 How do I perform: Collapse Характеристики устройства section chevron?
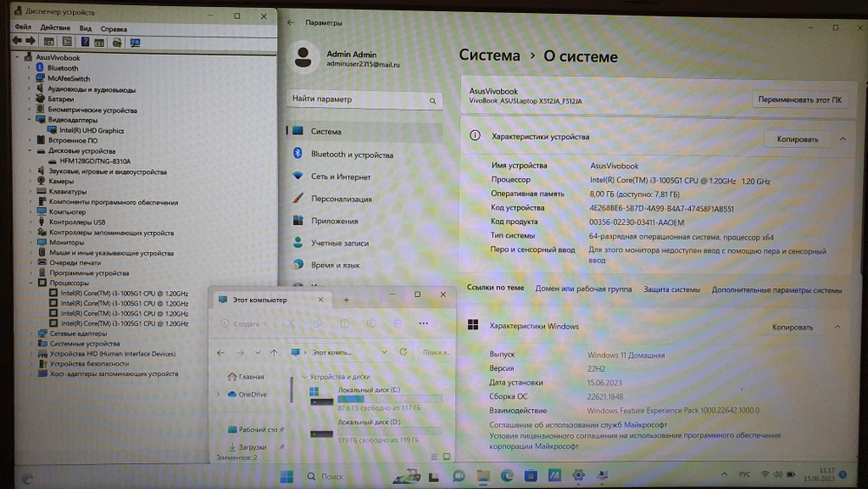click(x=843, y=139)
